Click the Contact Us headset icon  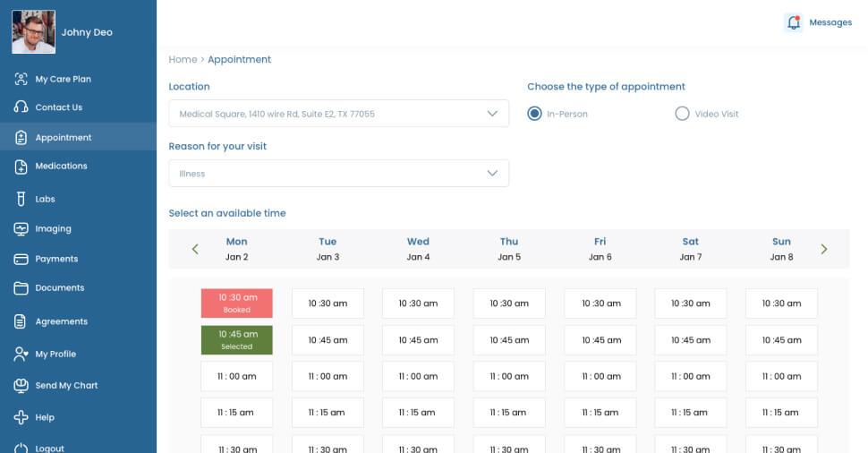pyautogui.click(x=21, y=107)
